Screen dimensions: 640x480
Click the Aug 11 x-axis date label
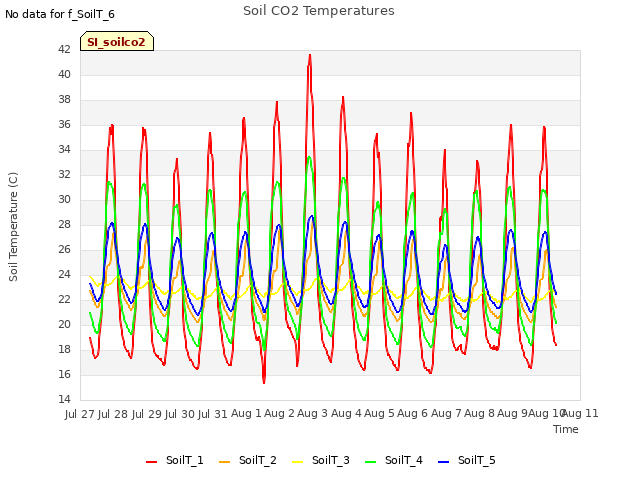pyautogui.click(x=581, y=414)
